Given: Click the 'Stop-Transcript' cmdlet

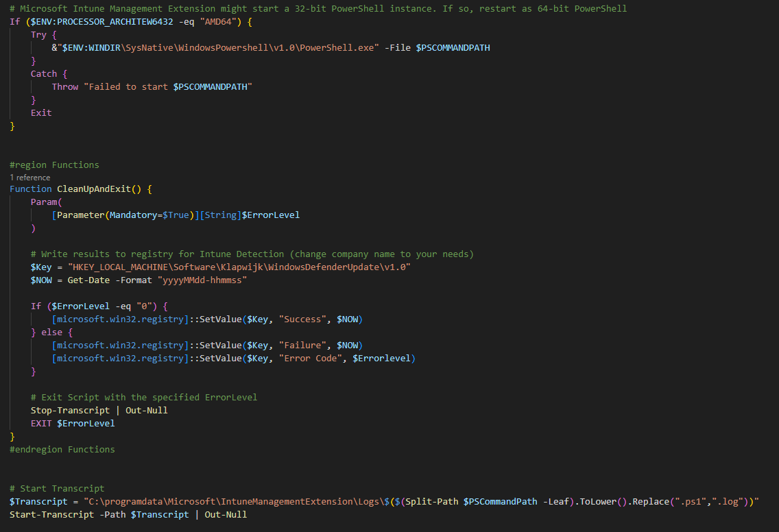Looking at the screenshot, I should [70, 410].
